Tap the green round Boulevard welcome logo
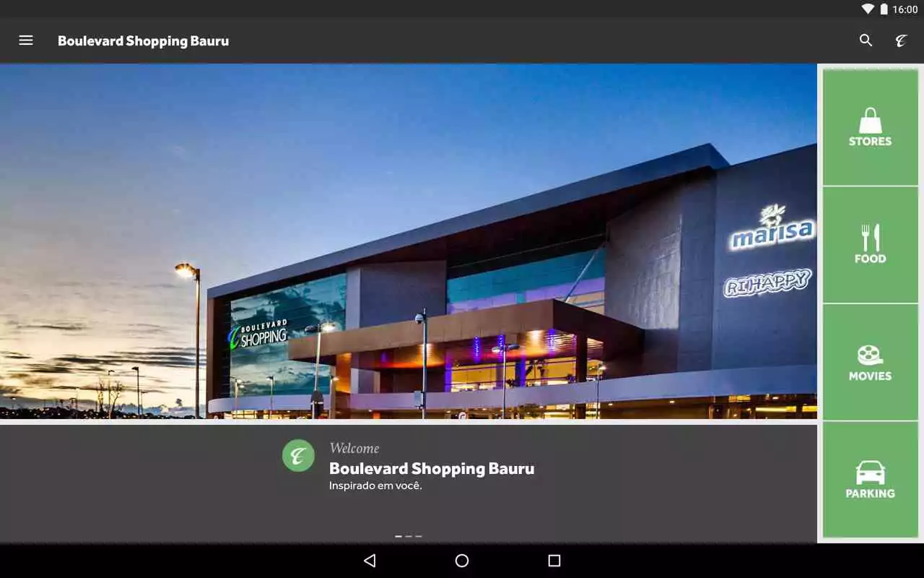 coord(298,456)
